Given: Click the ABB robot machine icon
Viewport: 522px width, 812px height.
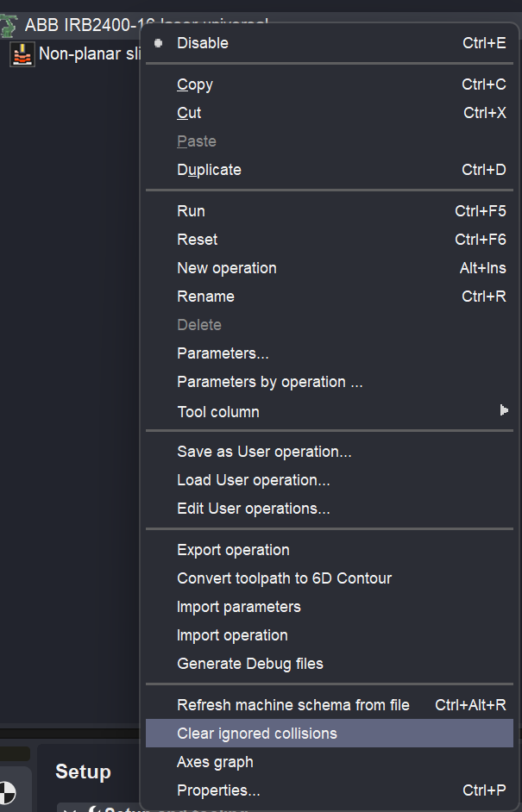Looking at the screenshot, I should tap(8, 25).
